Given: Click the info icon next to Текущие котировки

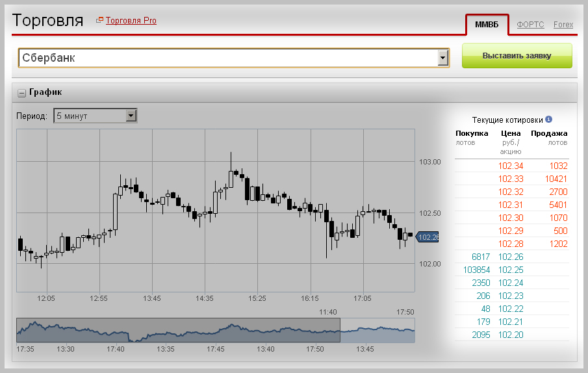Looking at the screenshot, I should [548, 119].
